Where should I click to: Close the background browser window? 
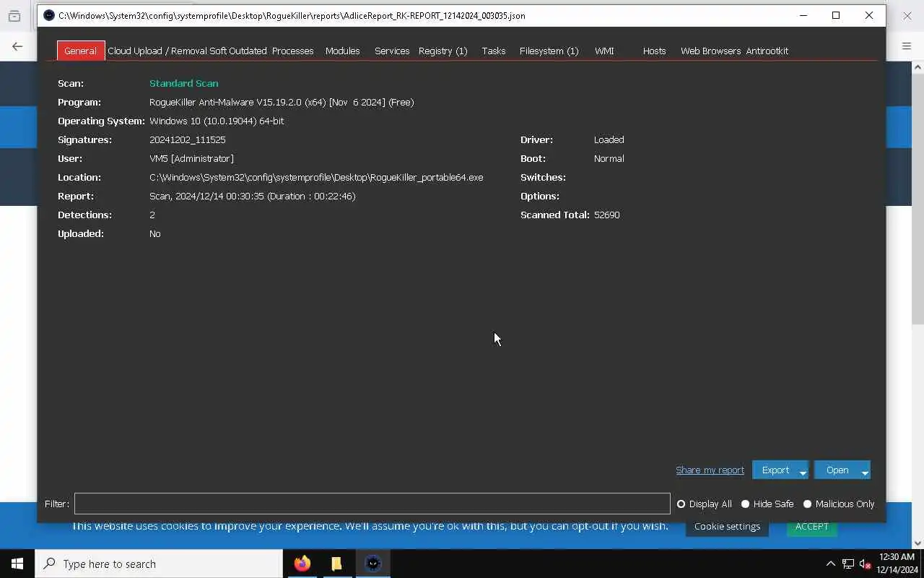(907, 15)
